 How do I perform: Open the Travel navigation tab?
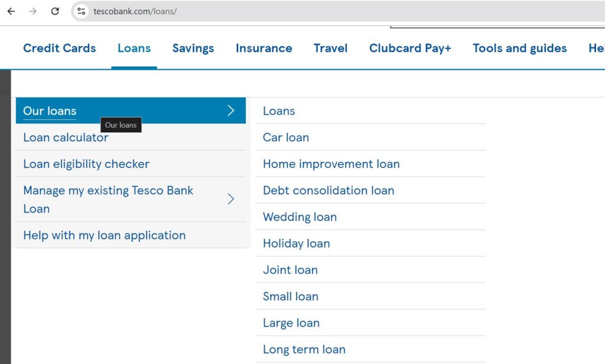[x=330, y=48]
